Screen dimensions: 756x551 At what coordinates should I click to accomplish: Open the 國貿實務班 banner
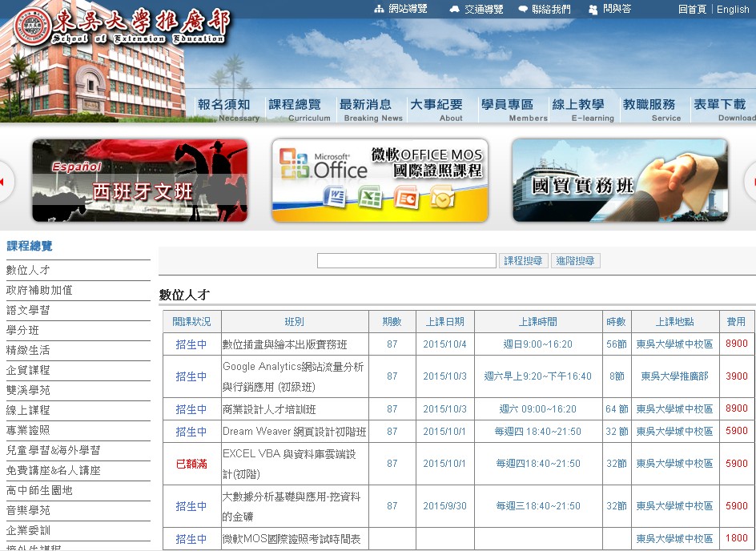[x=620, y=180]
